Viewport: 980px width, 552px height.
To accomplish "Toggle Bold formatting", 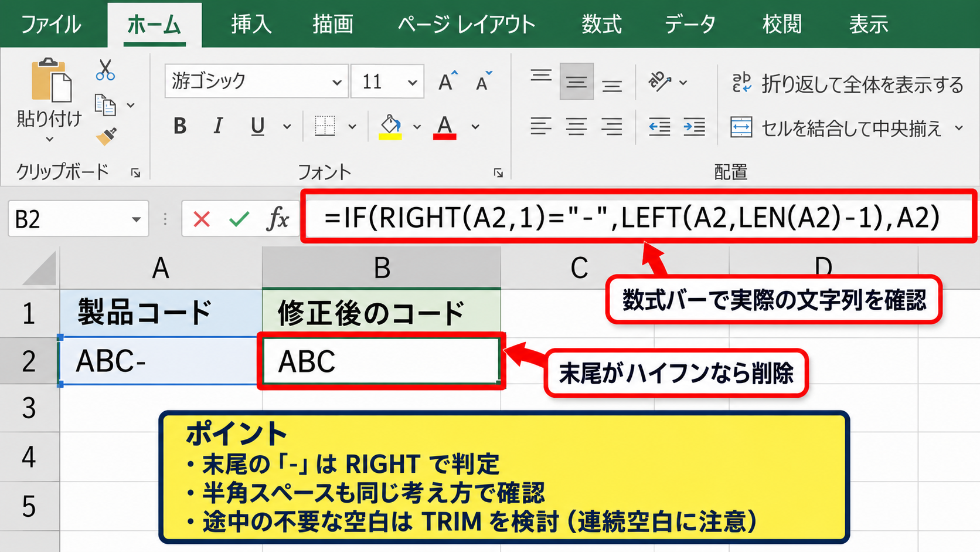I will pyautogui.click(x=180, y=126).
